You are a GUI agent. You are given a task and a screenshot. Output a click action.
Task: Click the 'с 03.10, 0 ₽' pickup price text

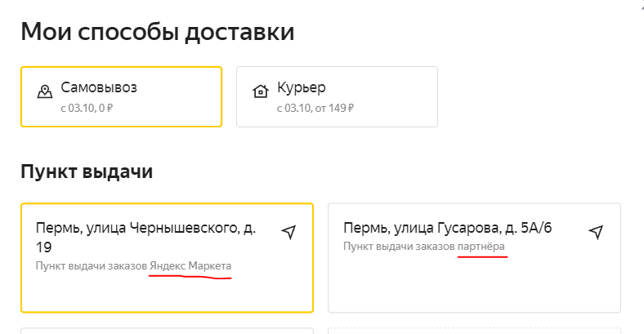pos(87,109)
